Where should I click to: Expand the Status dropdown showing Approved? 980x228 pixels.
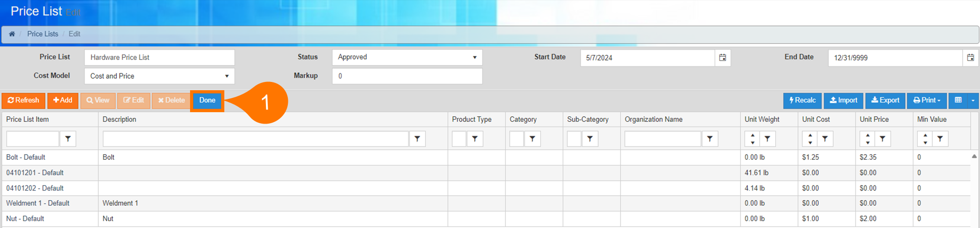coord(407,57)
